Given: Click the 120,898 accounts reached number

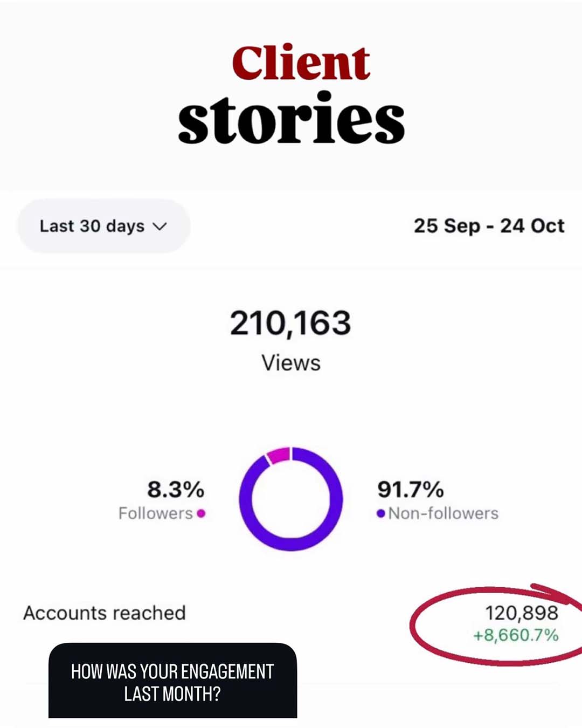Looking at the screenshot, I should coord(522,613).
